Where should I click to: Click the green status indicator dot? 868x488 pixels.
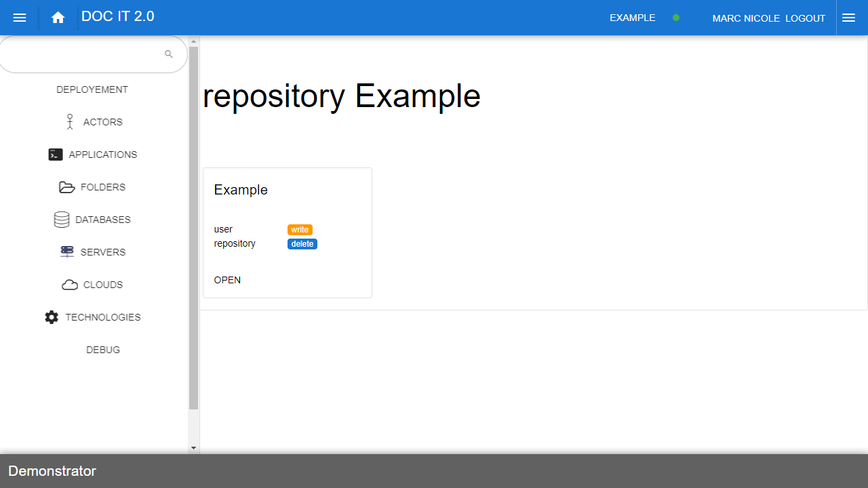click(676, 18)
